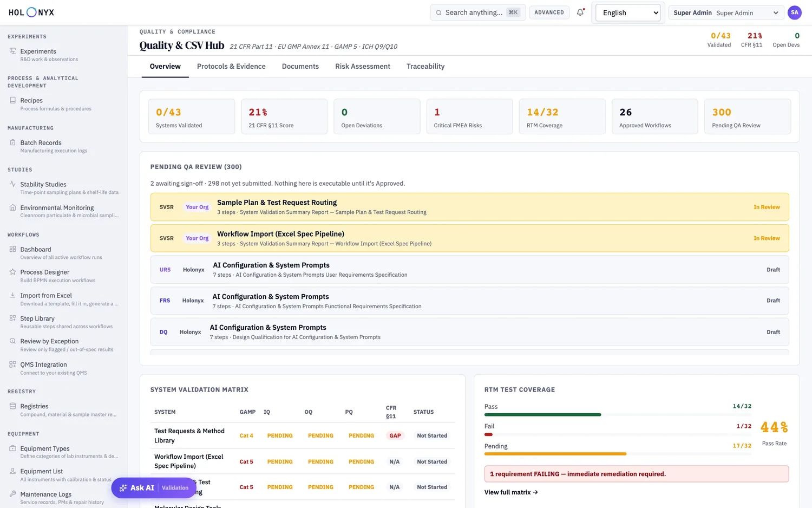Click the Registries icon
The height and width of the screenshot is (508, 812).
tap(12, 406)
